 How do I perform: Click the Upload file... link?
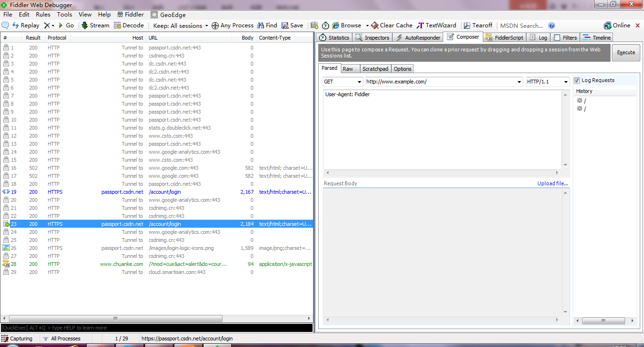(553, 183)
